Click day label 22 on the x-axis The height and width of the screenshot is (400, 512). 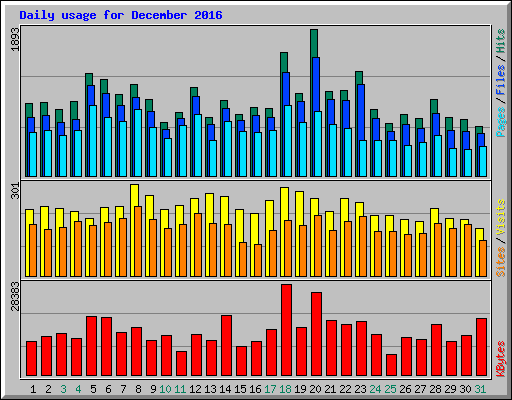(x=345, y=389)
